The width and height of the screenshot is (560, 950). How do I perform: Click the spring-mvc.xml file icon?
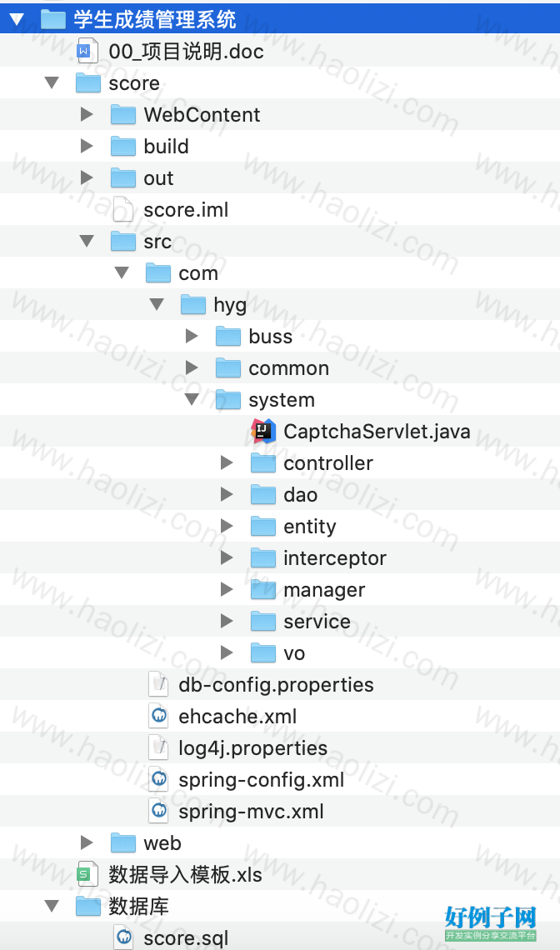pos(158,812)
